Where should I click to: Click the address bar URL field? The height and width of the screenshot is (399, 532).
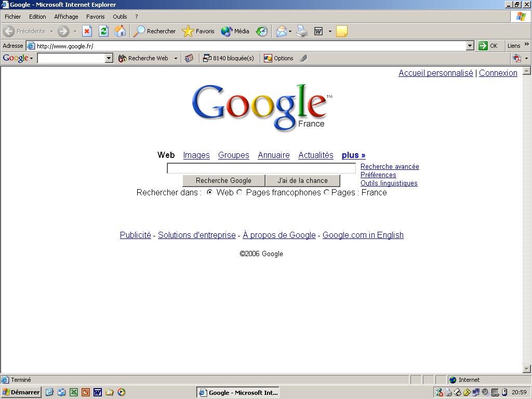250,46
